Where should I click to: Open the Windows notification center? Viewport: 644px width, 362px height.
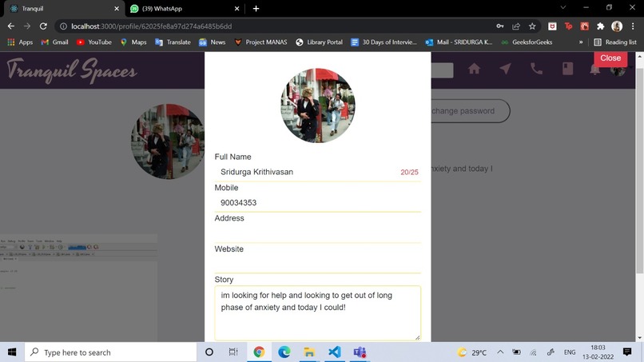(x=626, y=352)
